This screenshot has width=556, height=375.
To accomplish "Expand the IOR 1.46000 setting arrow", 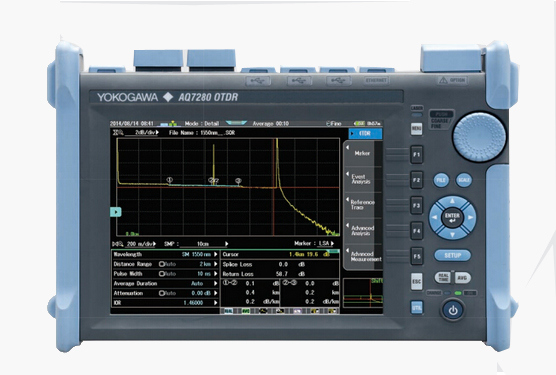I will tap(216, 303).
